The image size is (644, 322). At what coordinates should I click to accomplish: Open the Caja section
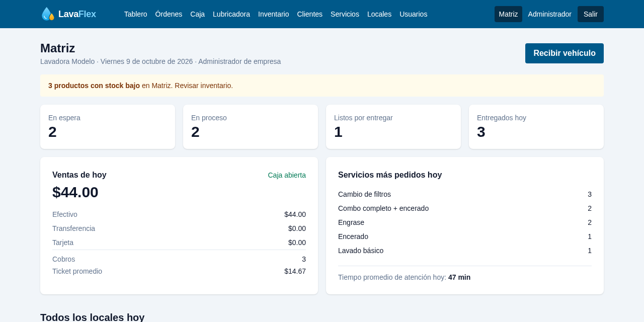coord(197,14)
